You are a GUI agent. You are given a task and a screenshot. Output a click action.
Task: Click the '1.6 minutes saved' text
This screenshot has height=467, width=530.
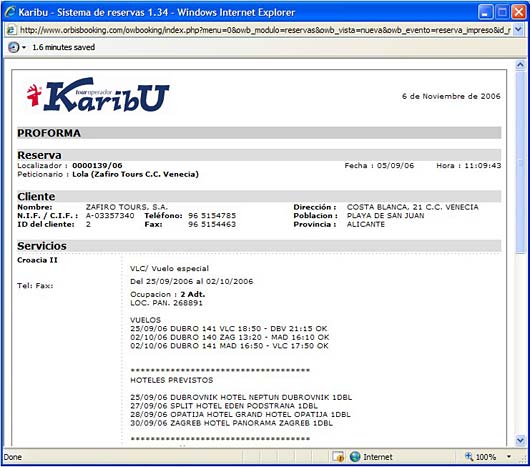64,47
